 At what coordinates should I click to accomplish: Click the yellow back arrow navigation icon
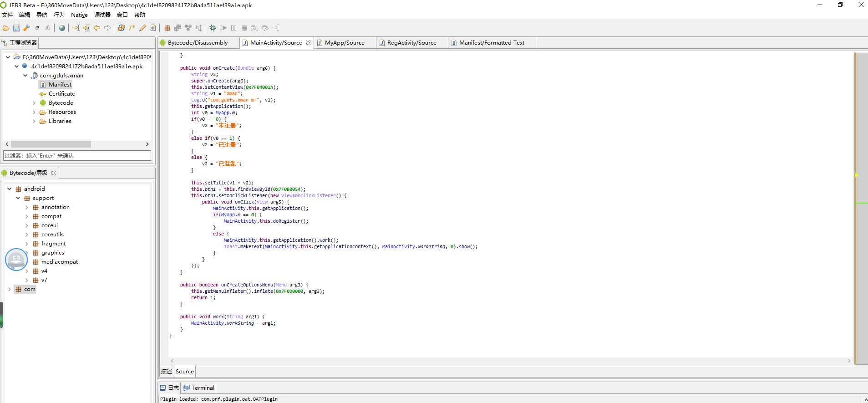[x=97, y=28]
